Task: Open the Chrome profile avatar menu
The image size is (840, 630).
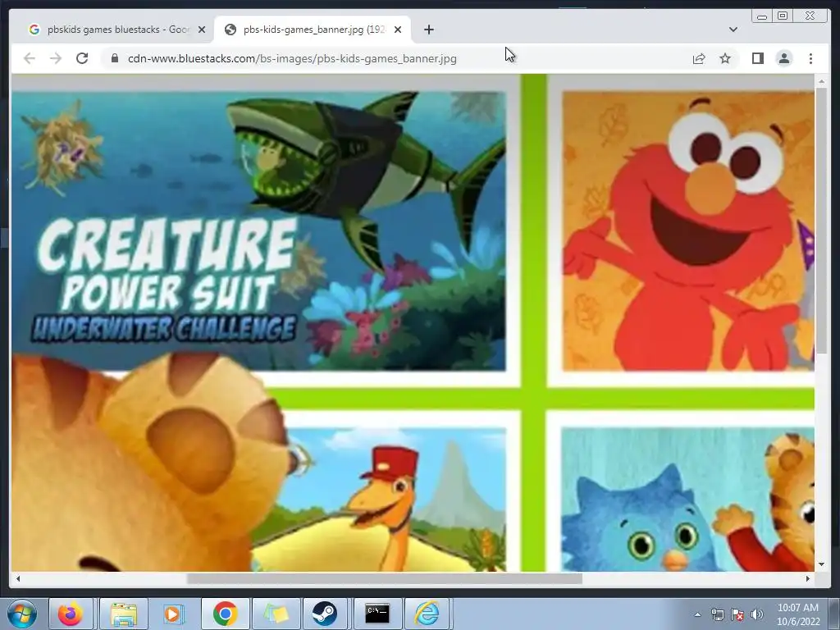Action: (783, 58)
